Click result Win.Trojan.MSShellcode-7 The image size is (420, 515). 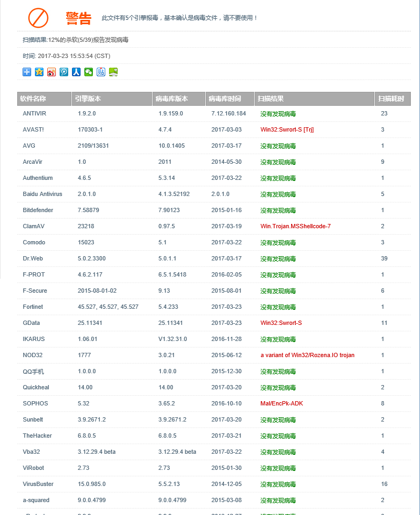(x=295, y=226)
